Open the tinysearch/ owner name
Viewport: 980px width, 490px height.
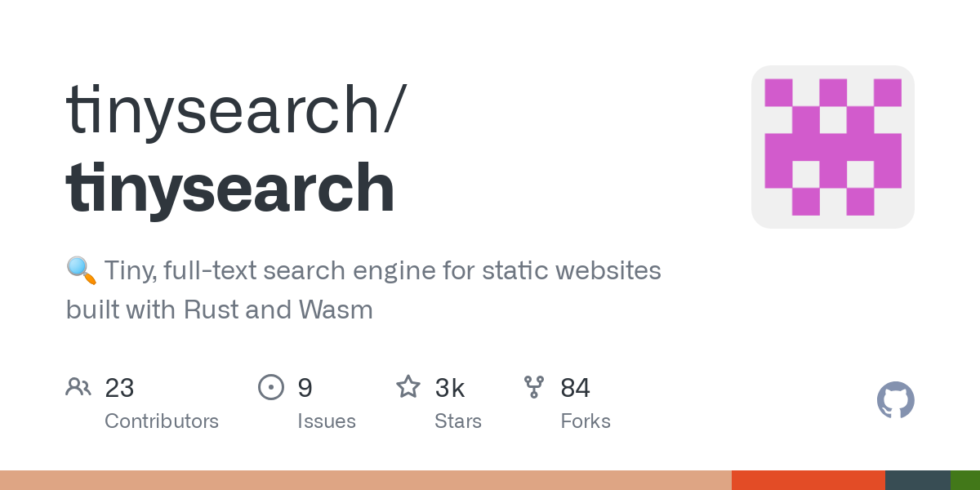click(236, 109)
